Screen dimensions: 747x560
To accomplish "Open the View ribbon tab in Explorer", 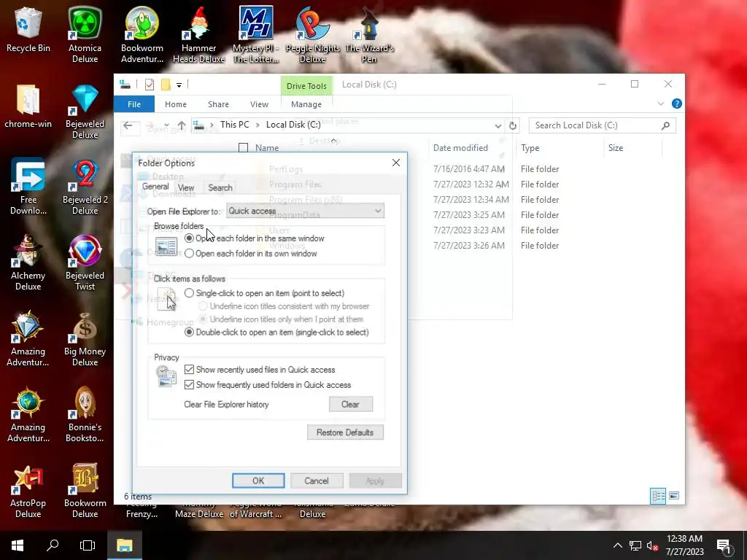I will 259,104.
